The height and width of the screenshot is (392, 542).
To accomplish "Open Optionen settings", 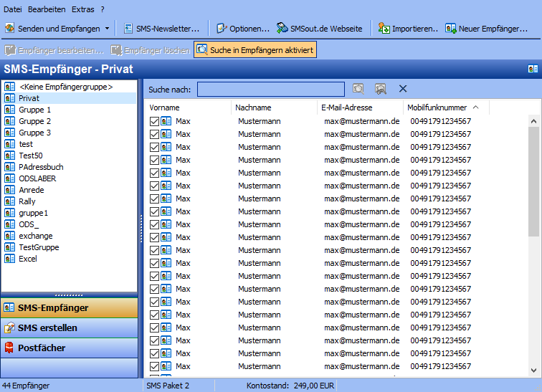I will [x=243, y=29].
